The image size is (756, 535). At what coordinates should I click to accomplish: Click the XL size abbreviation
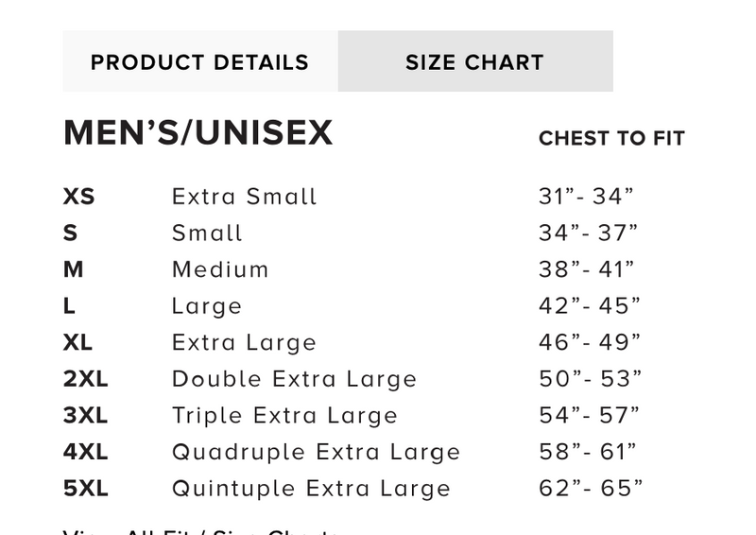78,342
